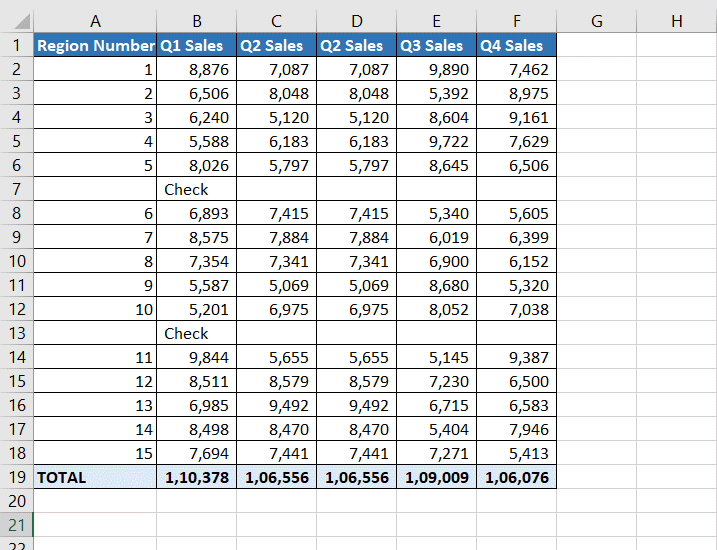717x550 pixels.
Task: Select the cell with value 9,844
Action: (x=197, y=357)
